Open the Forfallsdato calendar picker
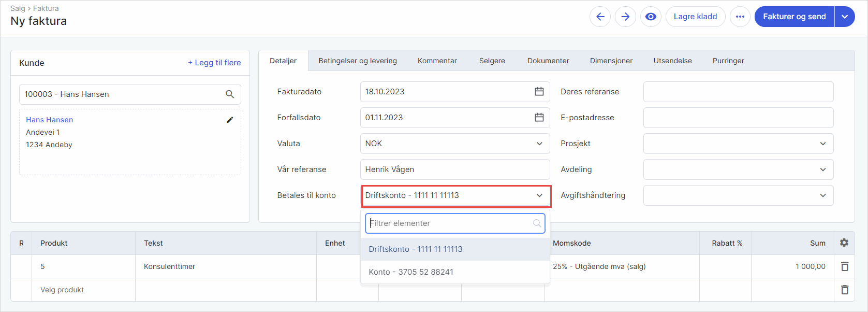The image size is (868, 312). coord(539,118)
